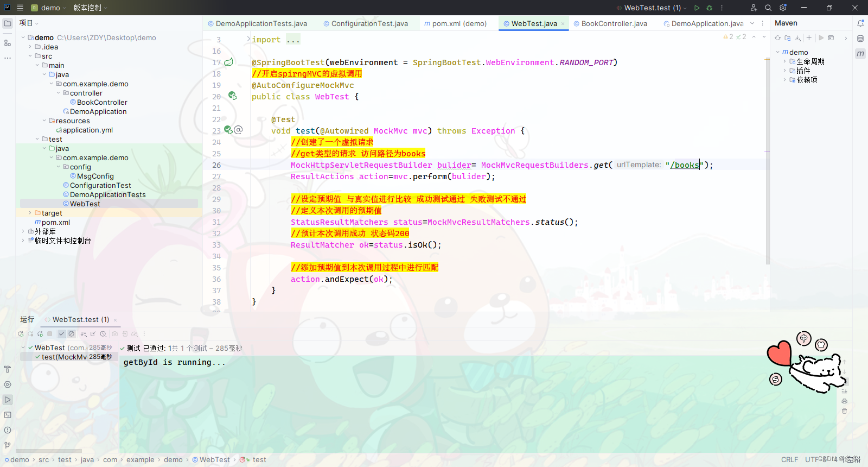Viewport: 868px width, 467px height.
Task: Expand Maven 依赖项 node
Action: pyautogui.click(x=784, y=80)
